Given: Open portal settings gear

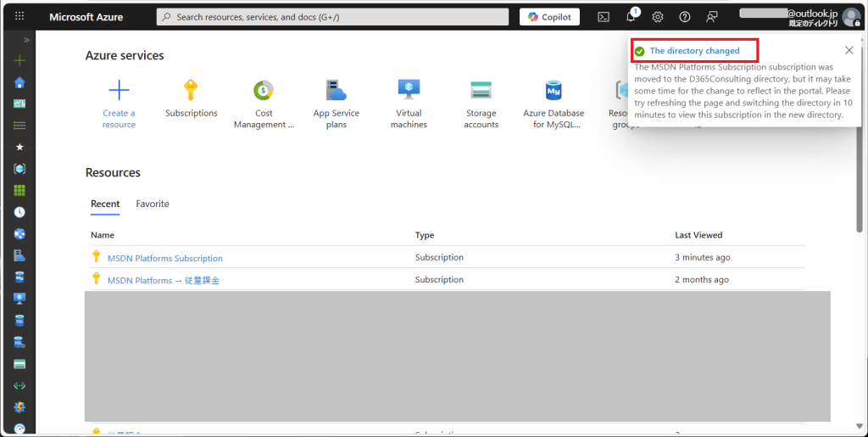Looking at the screenshot, I should (x=658, y=17).
